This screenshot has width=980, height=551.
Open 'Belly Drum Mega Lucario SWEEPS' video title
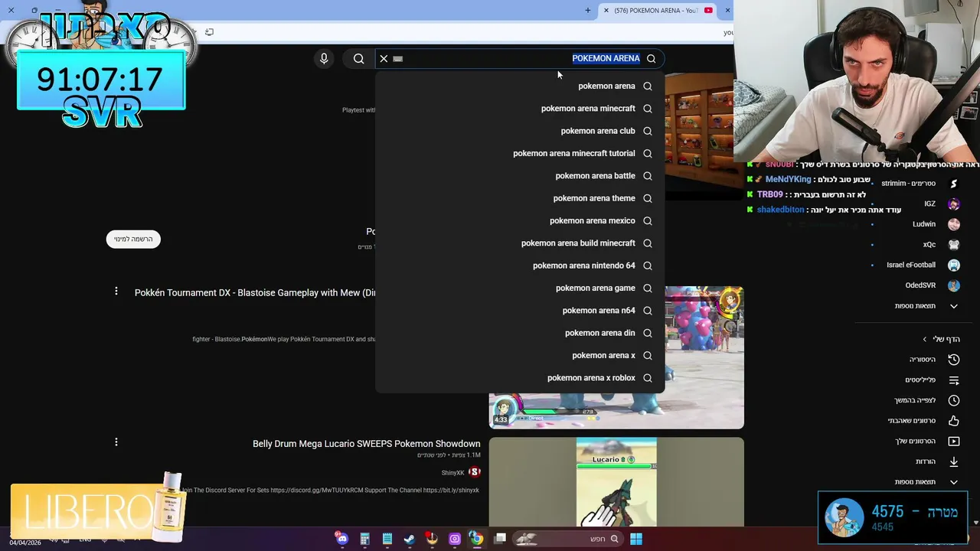click(x=367, y=444)
